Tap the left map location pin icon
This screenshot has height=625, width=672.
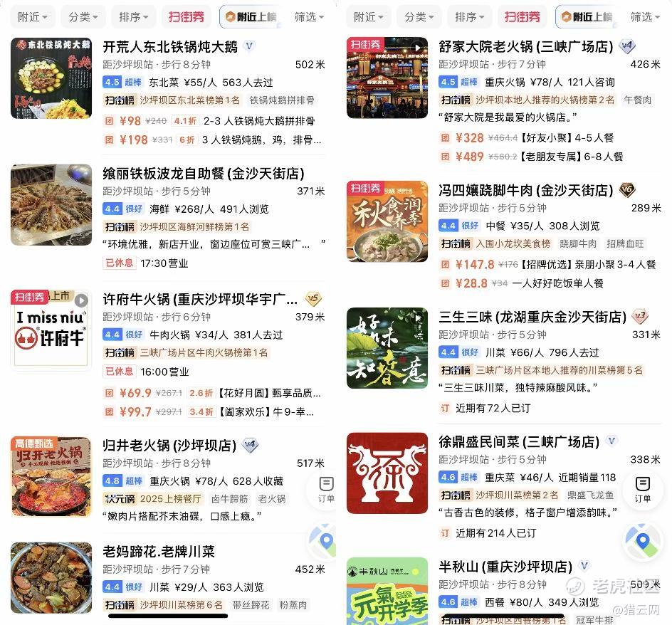click(x=326, y=541)
